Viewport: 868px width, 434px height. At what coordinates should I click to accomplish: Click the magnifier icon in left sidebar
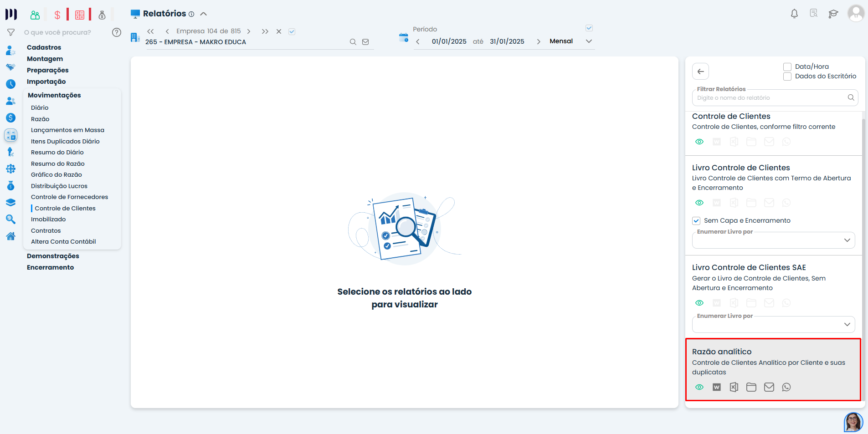(11, 220)
